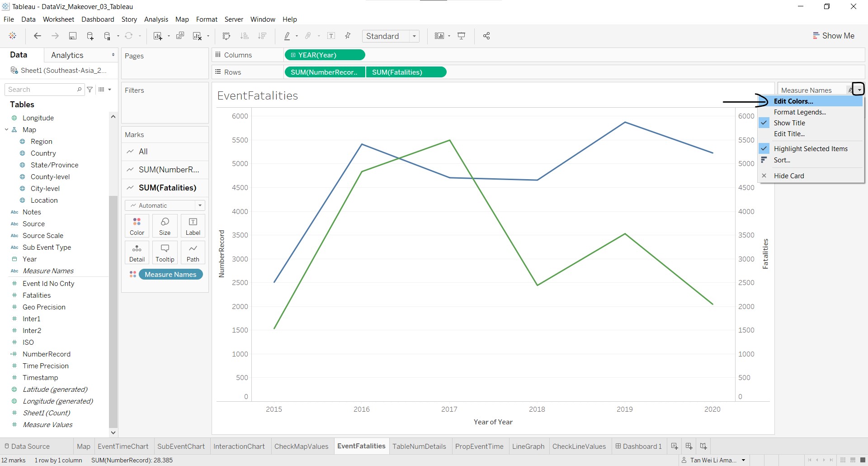Click the save workbook icon
Image resolution: width=868 pixels, height=466 pixels.
click(x=72, y=36)
